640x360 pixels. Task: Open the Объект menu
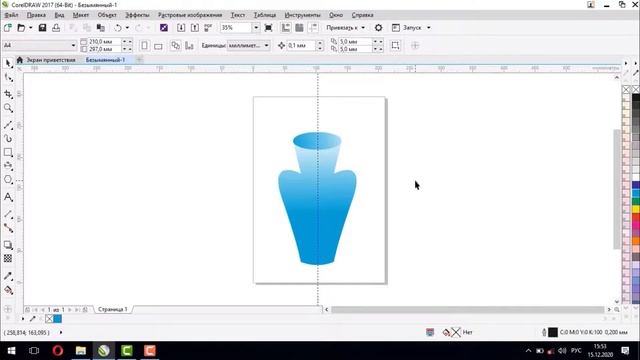click(107, 15)
